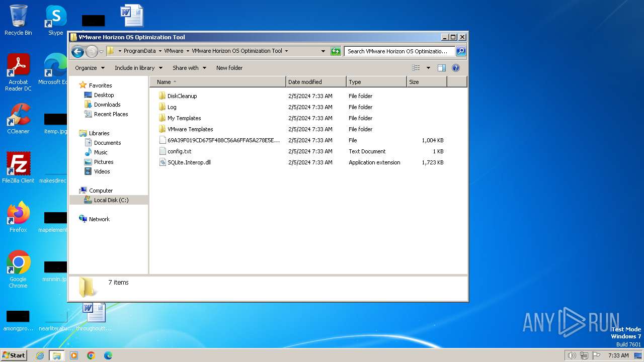Open CCleaner desktop shortcut

coord(18,119)
